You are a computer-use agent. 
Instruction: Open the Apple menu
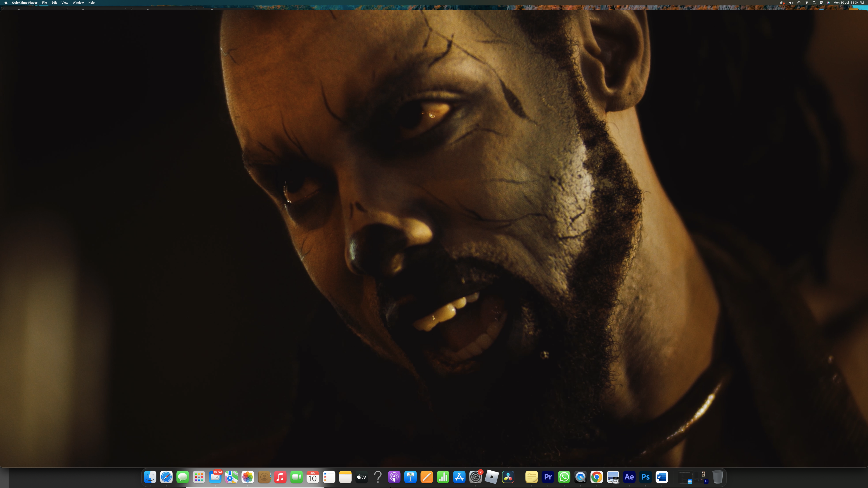pyautogui.click(x=6, y=3)
